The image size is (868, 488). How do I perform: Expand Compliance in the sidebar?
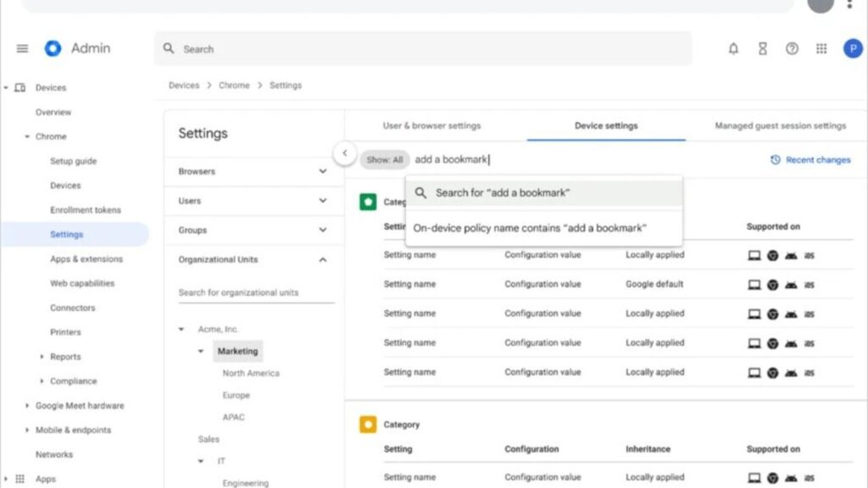click(x=42, y=381)
